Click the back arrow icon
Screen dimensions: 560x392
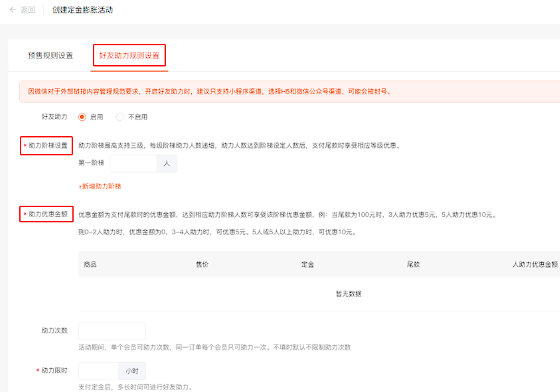point(13,10)
